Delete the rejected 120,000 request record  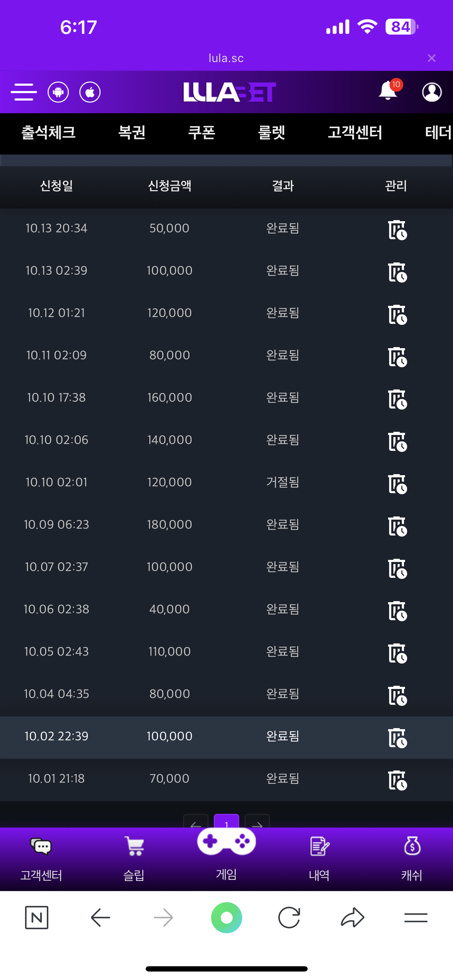pyautogui.click(x=397, y=484)
